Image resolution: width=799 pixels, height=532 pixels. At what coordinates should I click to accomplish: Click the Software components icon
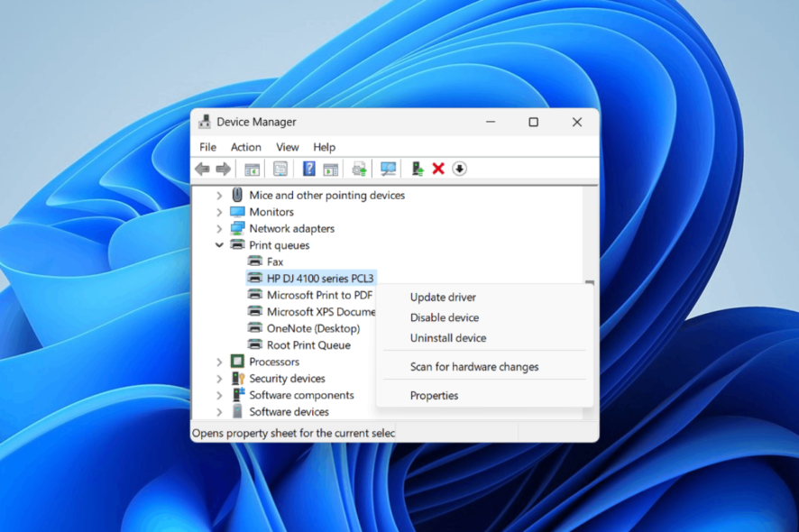pos(238,394)
